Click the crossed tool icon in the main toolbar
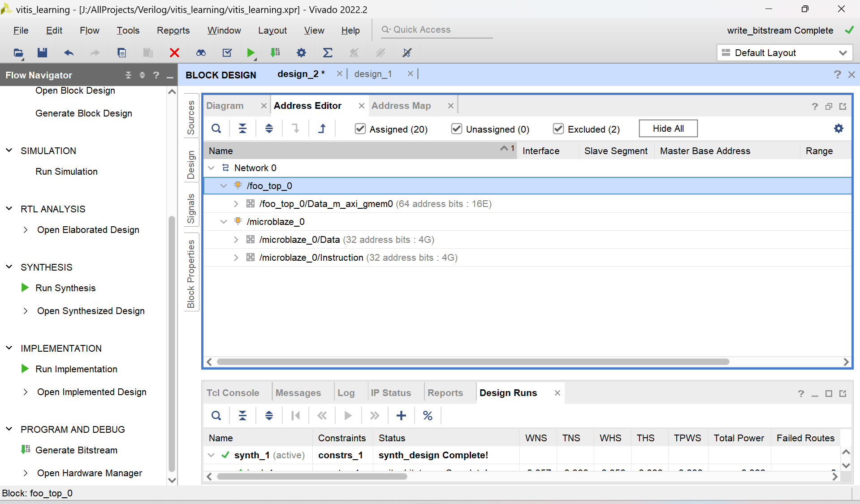This screenshot has width=860, height=504. tap(407, 53)
